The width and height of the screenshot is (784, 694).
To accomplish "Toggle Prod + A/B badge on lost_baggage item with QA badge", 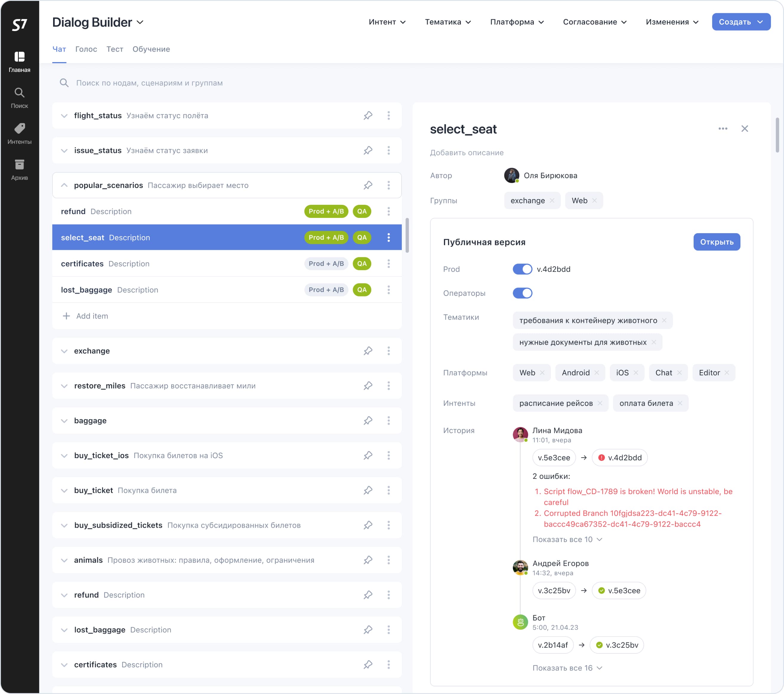I will click(x=326, y=290).
